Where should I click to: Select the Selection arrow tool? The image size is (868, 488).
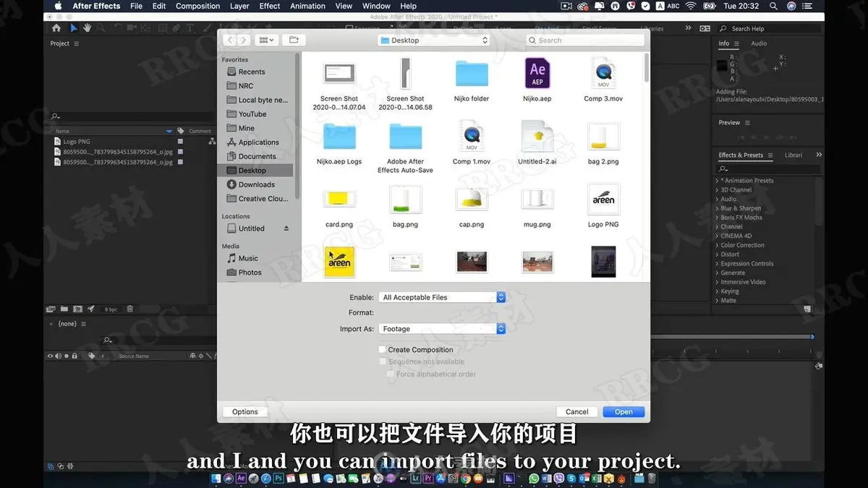(x=74, y=28)
